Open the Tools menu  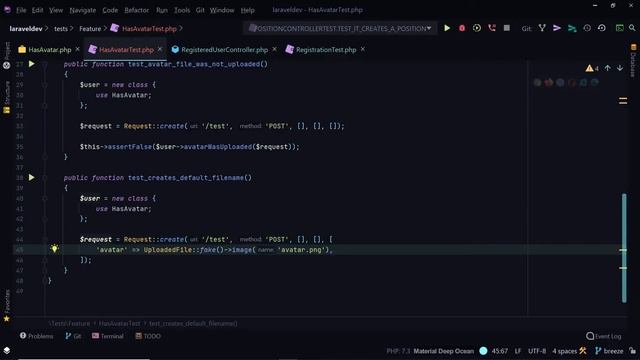point(182,10)
